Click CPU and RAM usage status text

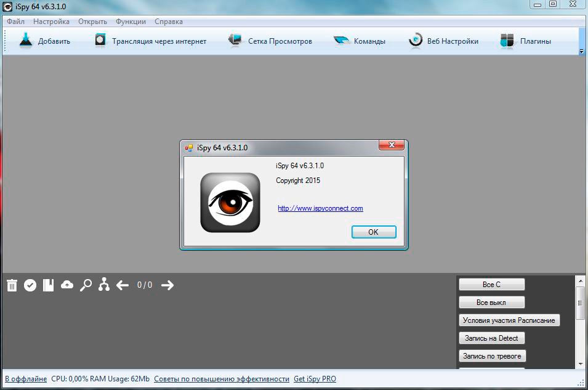pos(100,379)
